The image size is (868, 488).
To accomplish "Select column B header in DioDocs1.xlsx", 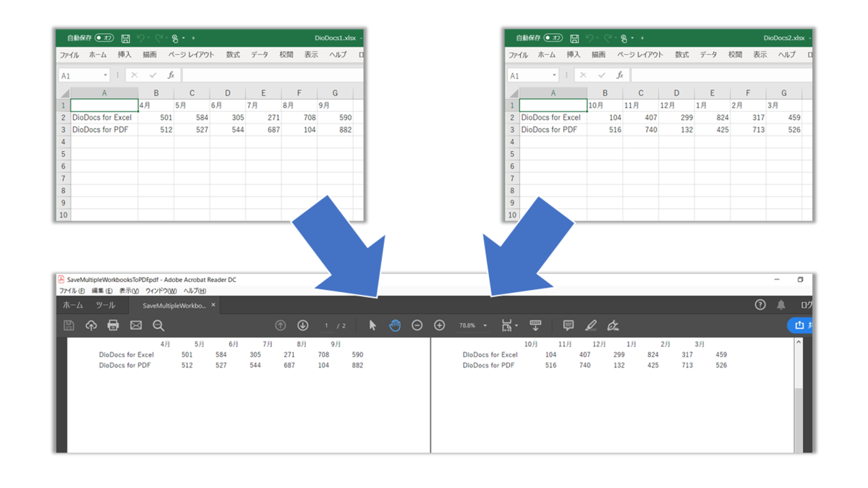I will point(156,93).
